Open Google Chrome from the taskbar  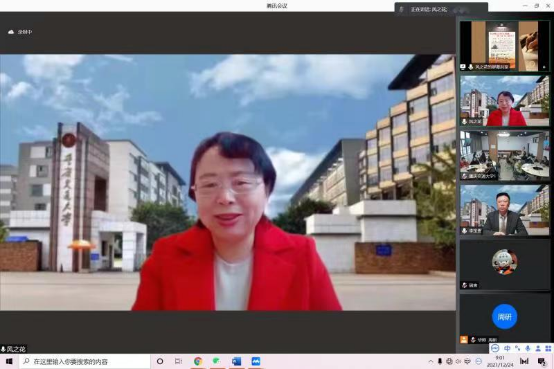click(198, 361)
